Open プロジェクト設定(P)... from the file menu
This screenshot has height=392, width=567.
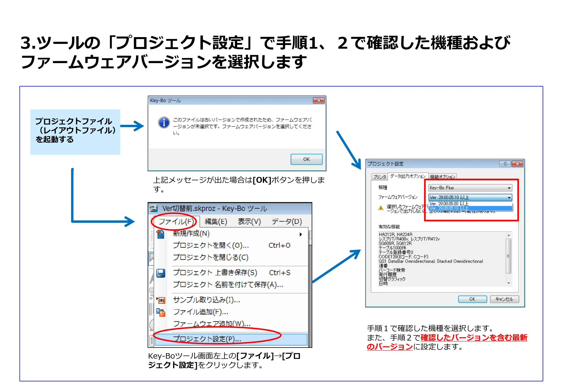231,339
